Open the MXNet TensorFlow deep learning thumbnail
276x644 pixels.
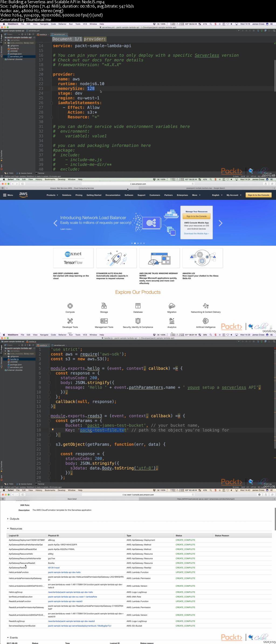pos(73,258)
